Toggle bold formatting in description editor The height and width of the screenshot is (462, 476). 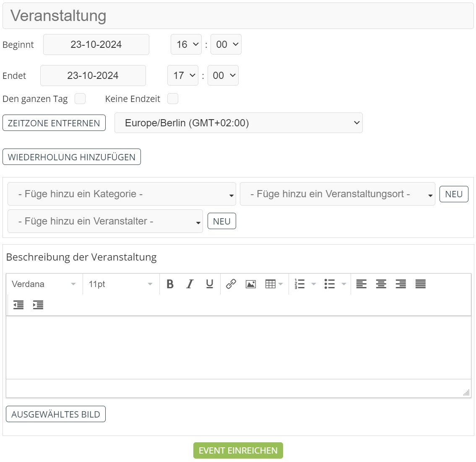(170, 284)
